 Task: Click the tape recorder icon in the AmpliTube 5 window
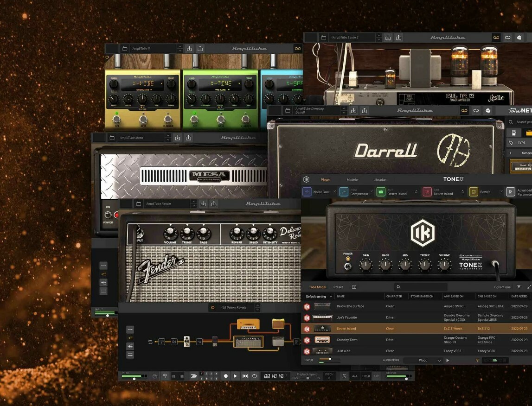click(x=298, y=49)
